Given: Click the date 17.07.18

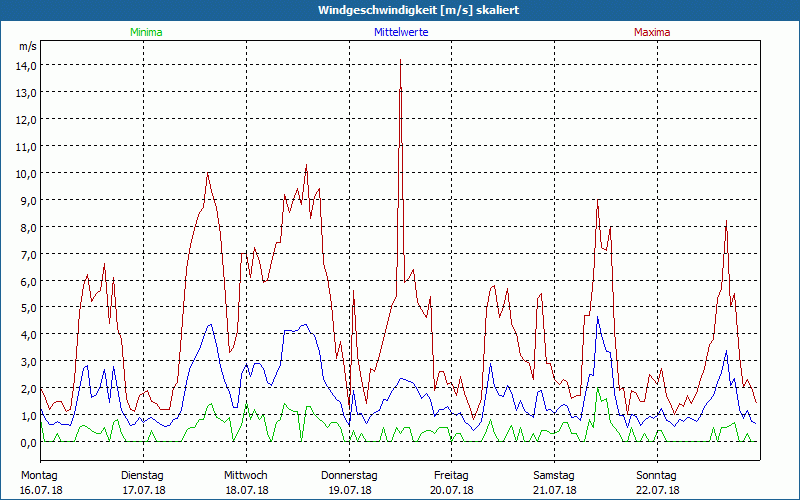Looking at the screenshot, I should point(144,490).
